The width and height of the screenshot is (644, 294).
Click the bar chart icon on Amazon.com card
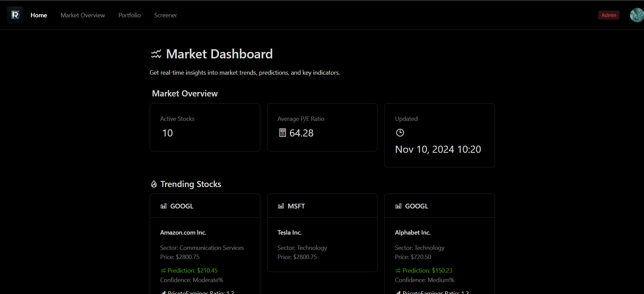pyautogui.click(x=164, y=206)
